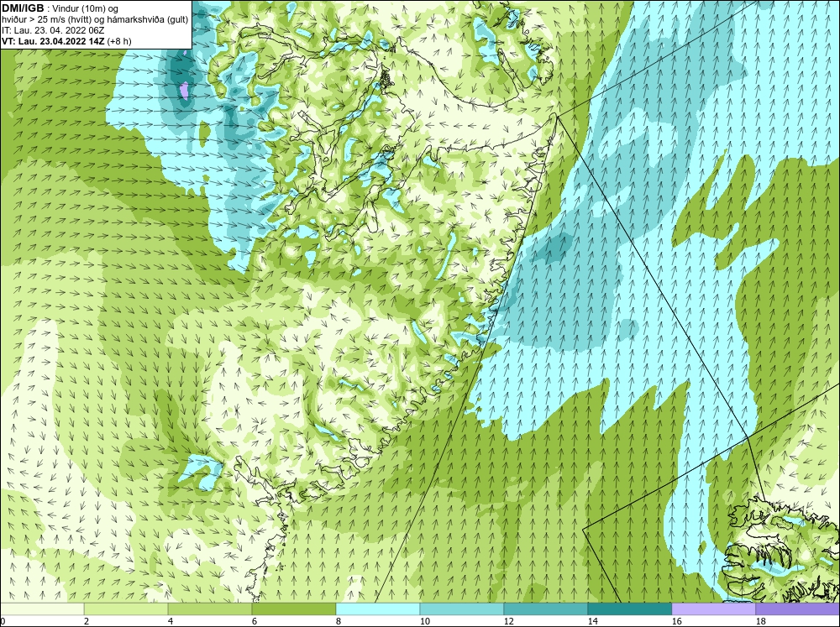840x627 pixels.
Task: Click the 'hviður > 25 m/s (hvítt)' line
Action: click(94, 20)
